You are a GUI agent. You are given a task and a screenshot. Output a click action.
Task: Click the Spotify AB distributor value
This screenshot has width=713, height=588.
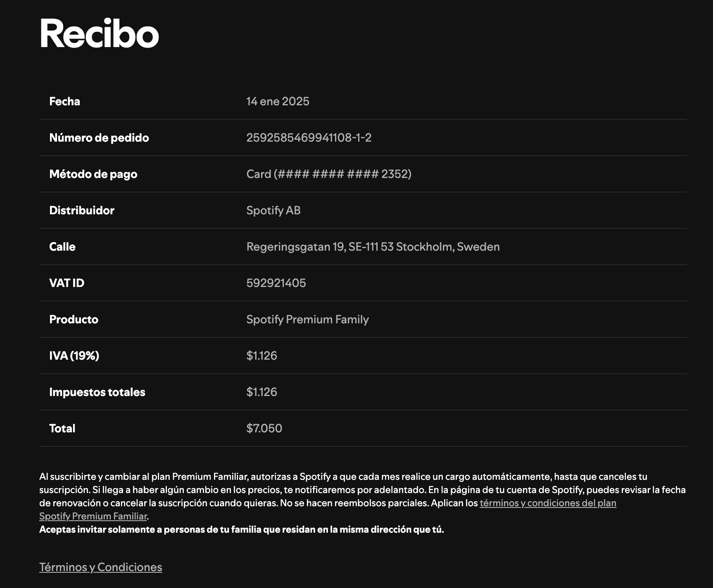click(x=273, y=210)
